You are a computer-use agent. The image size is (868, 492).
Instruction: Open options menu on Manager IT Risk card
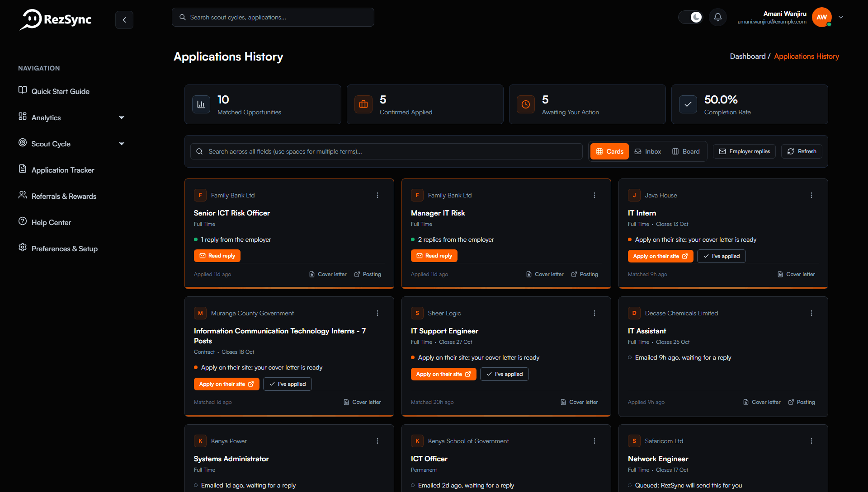click(594, 195)
